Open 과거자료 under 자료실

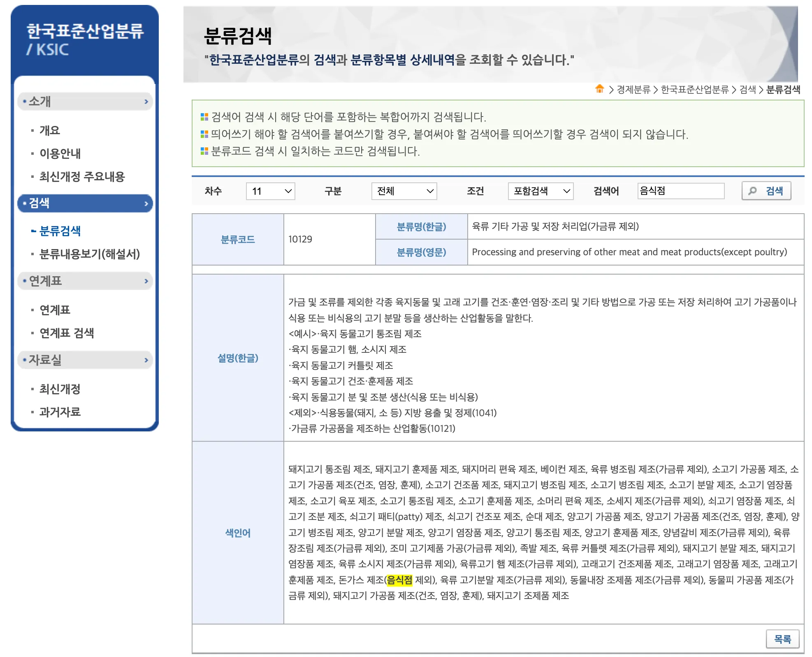point(60,412)
